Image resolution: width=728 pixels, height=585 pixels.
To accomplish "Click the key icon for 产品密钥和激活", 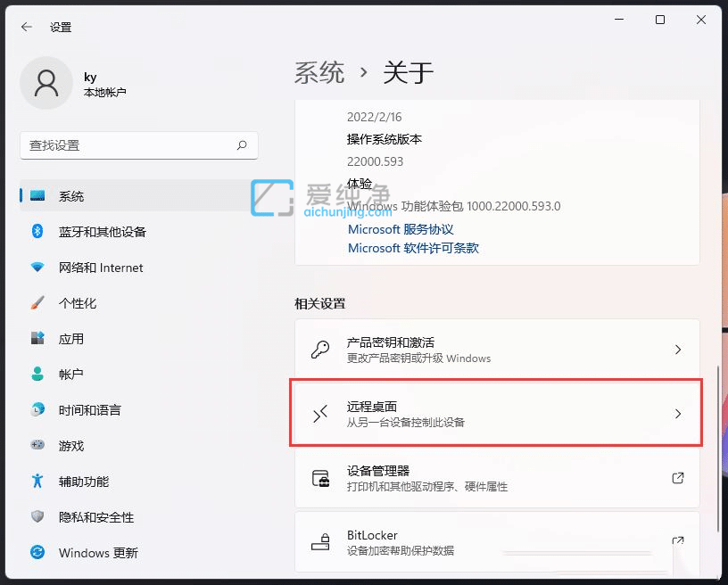I will 320,350.
